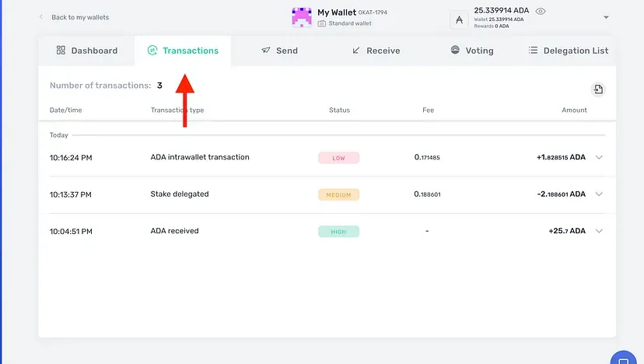Click the Voting globe icon

[455, 51]
